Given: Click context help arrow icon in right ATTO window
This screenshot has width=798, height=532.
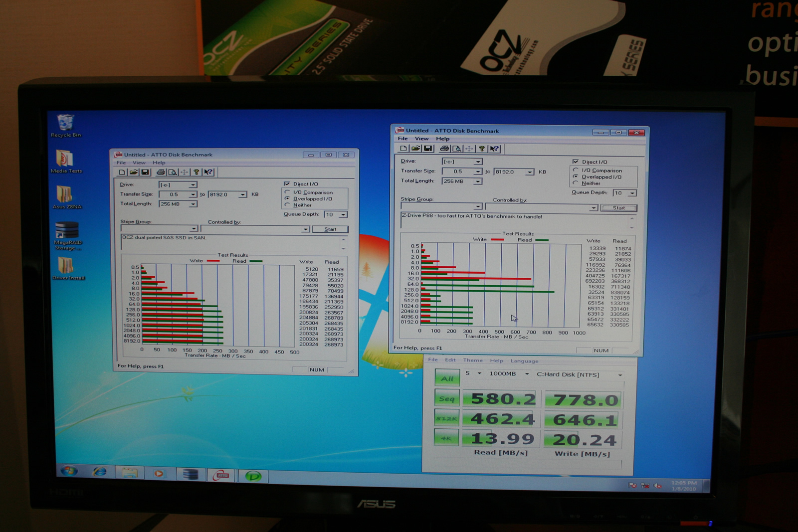Looking at the screenshot, I should (x=494, y=149).
